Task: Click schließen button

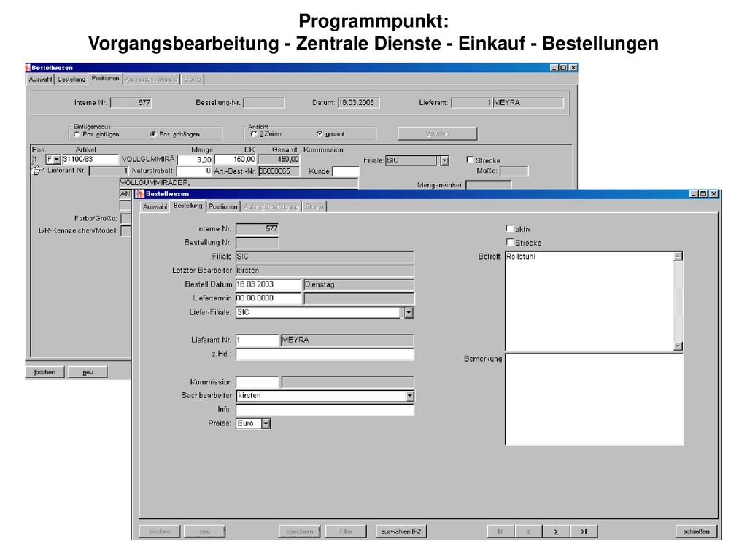Action: [696, 531]
